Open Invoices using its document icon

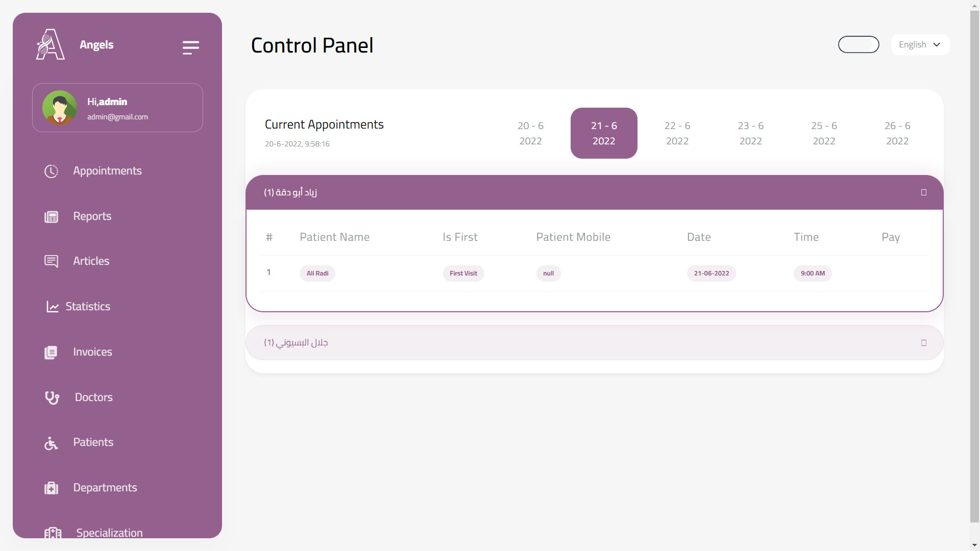[52, 352]
